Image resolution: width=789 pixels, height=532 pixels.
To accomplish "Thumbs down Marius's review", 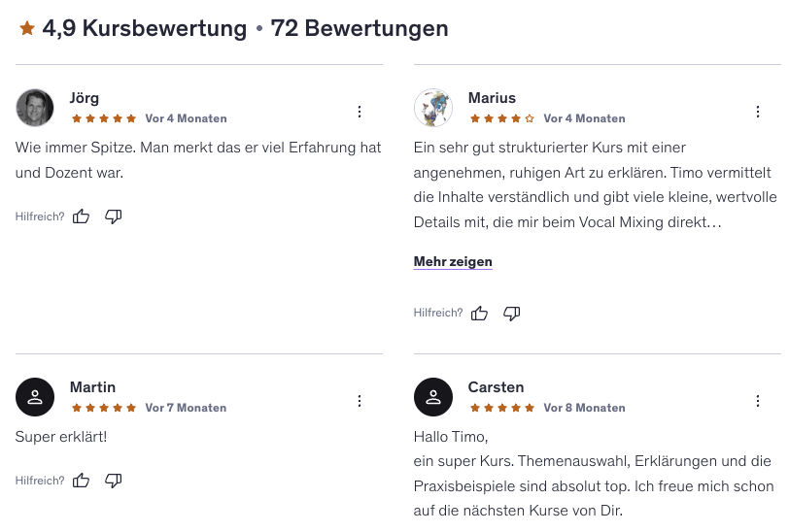I will (x=512, y=313).
